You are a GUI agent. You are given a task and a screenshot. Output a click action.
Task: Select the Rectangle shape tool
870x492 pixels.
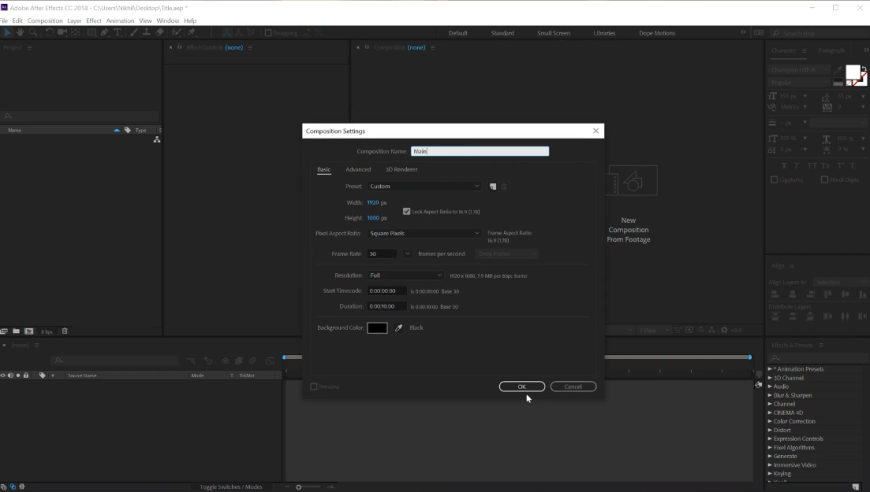pos(92,33)
